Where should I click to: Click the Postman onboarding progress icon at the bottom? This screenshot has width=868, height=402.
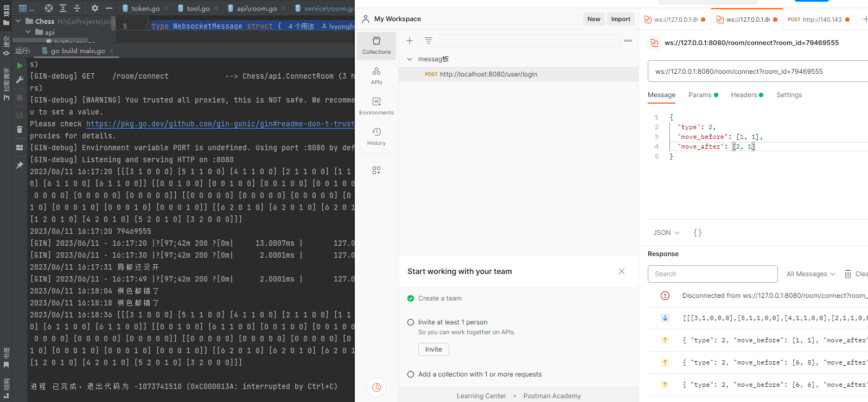click(x=376, y=387)
